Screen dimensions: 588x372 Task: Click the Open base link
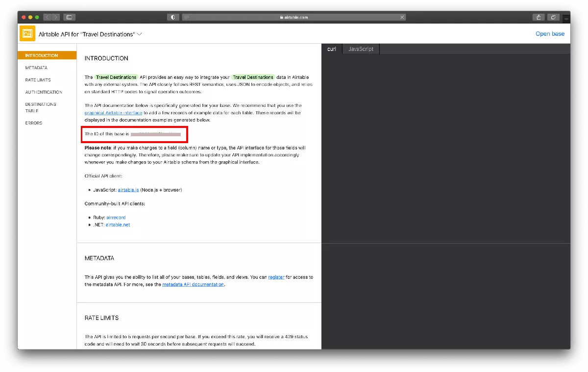pos(550,34)
